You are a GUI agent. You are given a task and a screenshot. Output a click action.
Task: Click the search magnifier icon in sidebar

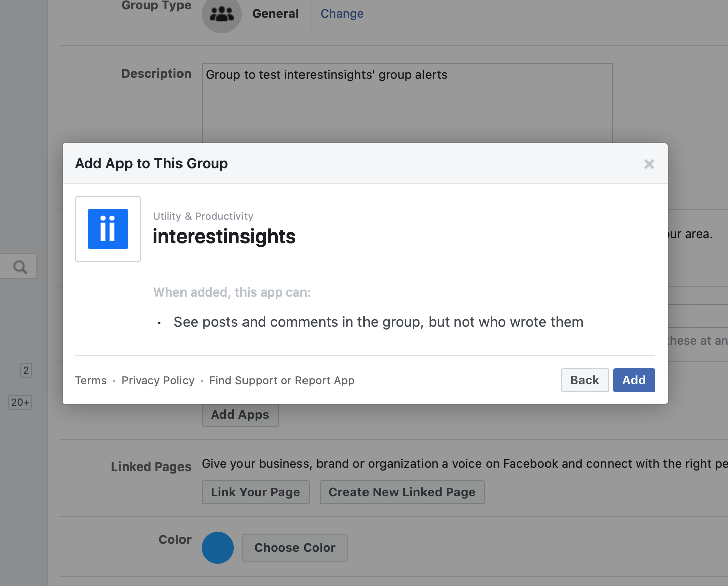[x=20, y=267]
